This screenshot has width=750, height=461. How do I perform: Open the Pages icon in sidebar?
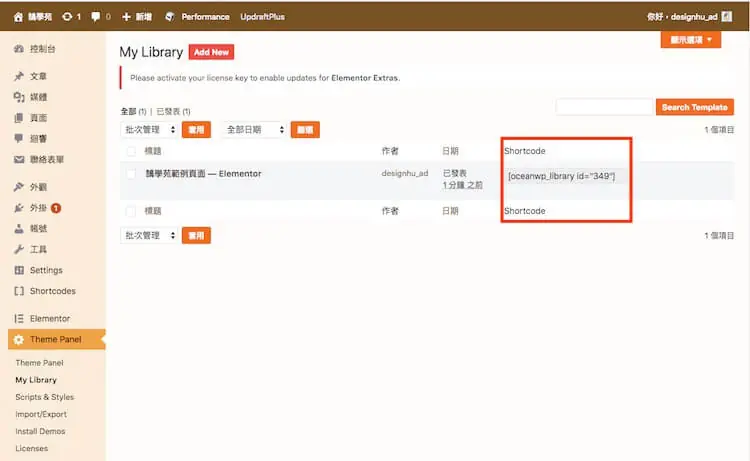pyautogui.click(x=19, y=118)
